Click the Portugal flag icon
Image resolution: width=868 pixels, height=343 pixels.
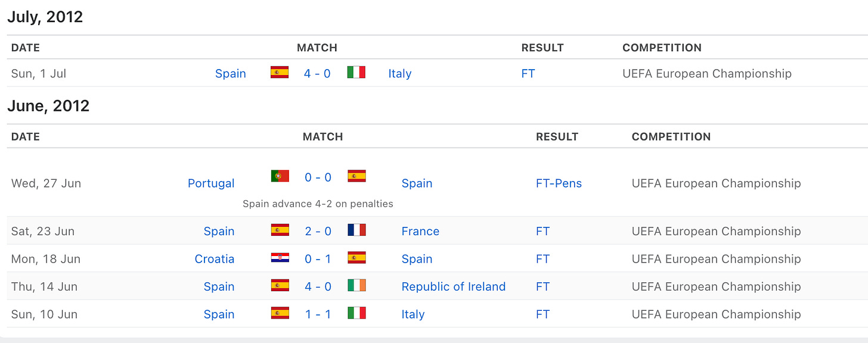point(280,176)
